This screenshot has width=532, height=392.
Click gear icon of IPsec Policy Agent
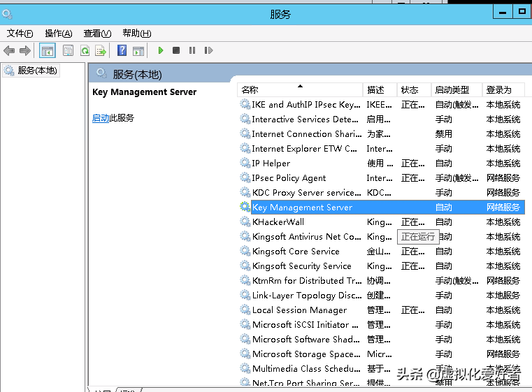(245, 177)
